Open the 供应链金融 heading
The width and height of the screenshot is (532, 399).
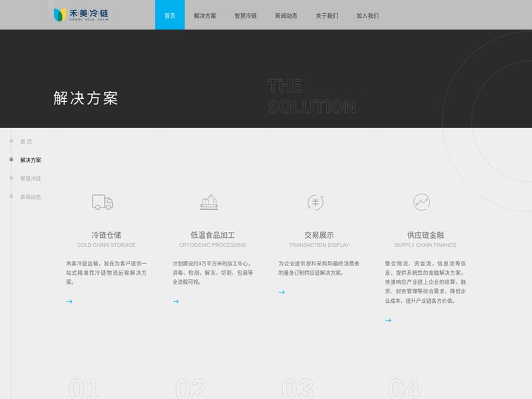pos(426,235)
